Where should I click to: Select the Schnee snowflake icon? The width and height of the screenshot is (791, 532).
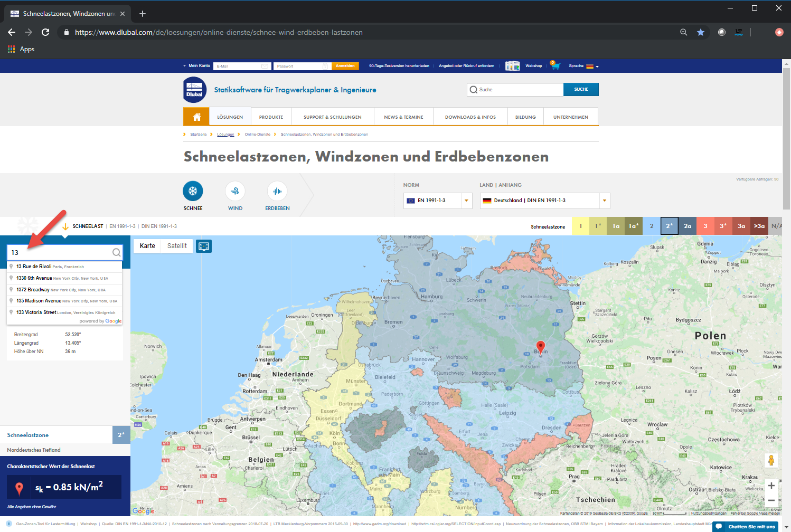(x=193, y=191)
